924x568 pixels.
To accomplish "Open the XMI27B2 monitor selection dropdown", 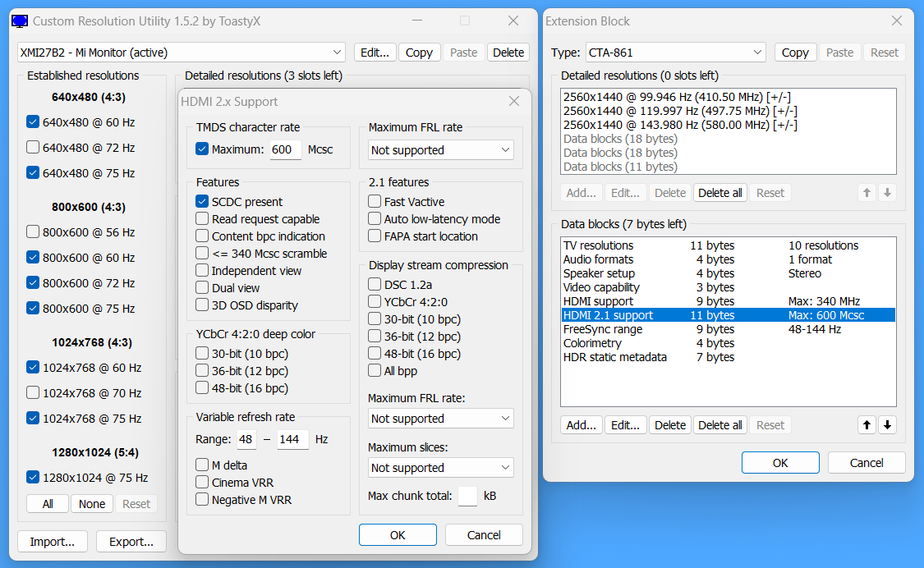I will click(x=182, y=53).
